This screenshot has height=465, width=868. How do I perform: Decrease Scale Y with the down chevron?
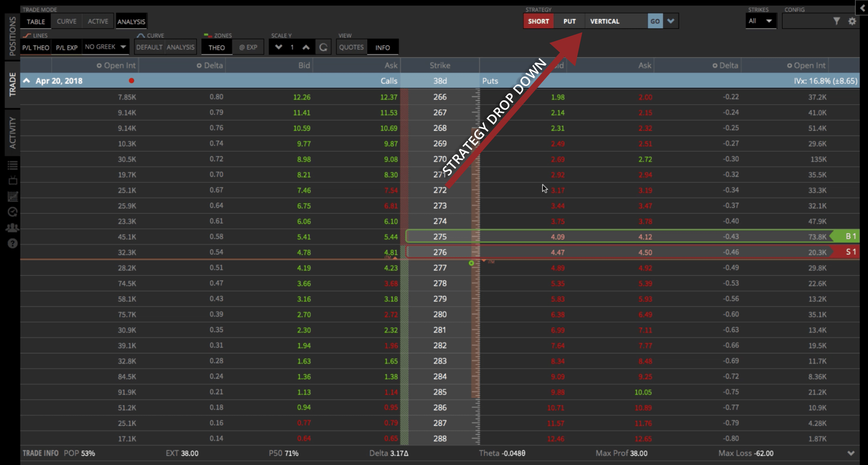(x=278, y=47)
